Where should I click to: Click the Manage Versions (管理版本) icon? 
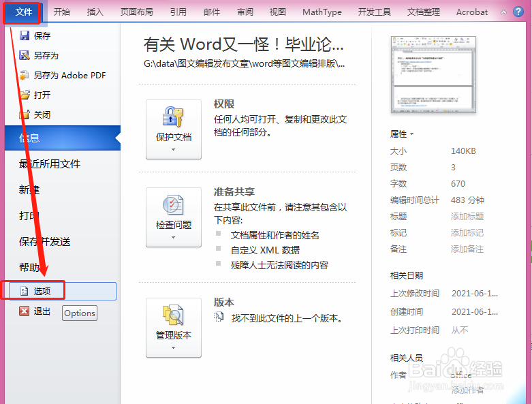[173, 315]
